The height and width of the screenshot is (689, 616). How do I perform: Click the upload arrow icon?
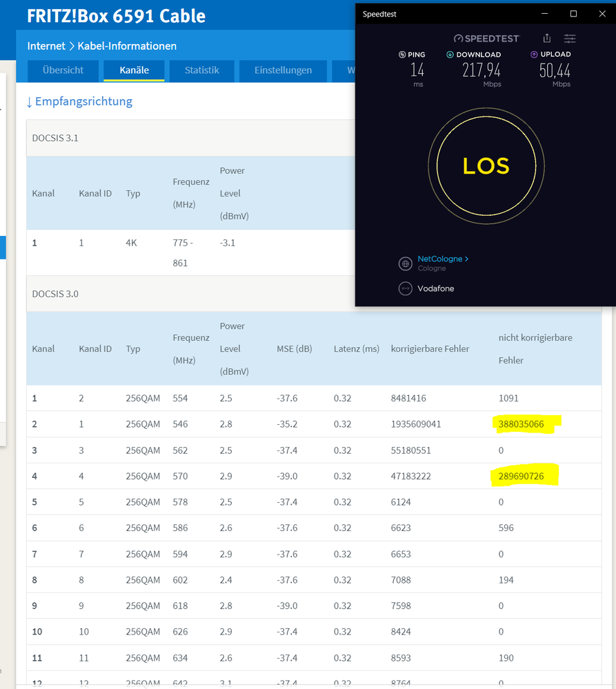click(534, 54)
